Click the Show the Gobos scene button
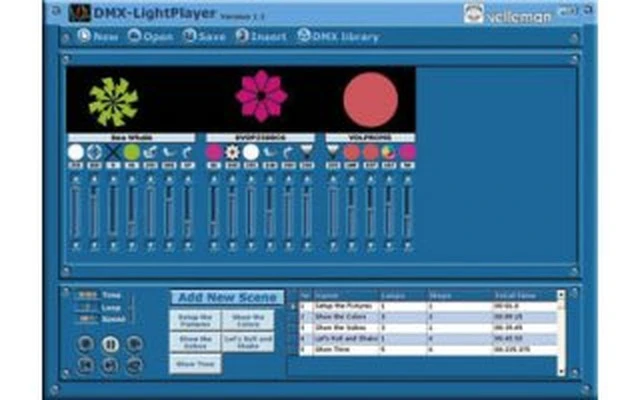Screen dimensions: 640x400 click(195, 342)
